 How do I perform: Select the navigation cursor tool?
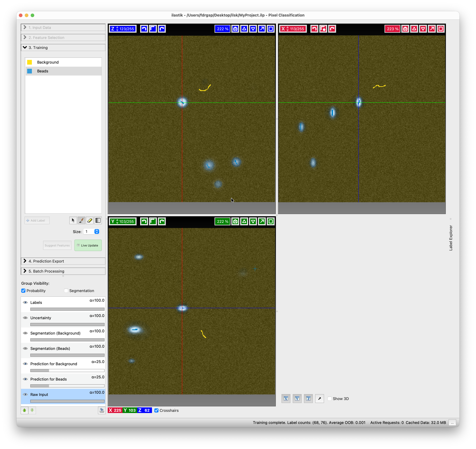click(x=73, y=220)
